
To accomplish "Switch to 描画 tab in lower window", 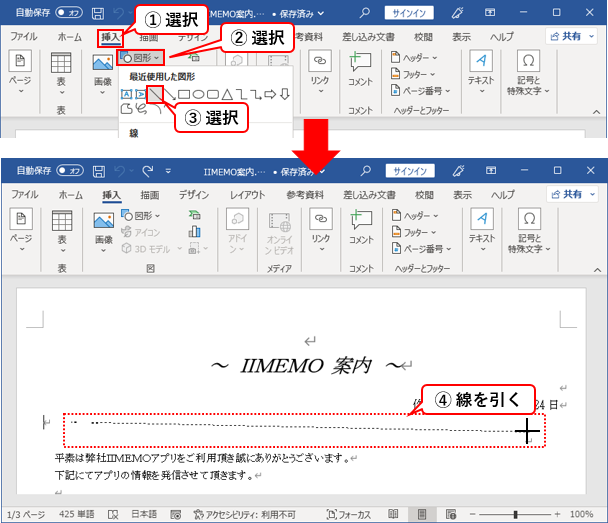I will pos(150,195).
